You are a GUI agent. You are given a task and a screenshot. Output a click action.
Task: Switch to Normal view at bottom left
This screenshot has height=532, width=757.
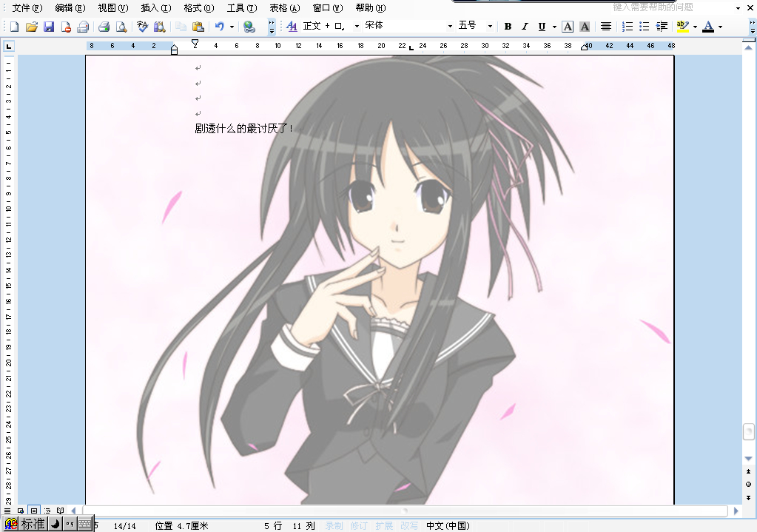click(7, 511)
